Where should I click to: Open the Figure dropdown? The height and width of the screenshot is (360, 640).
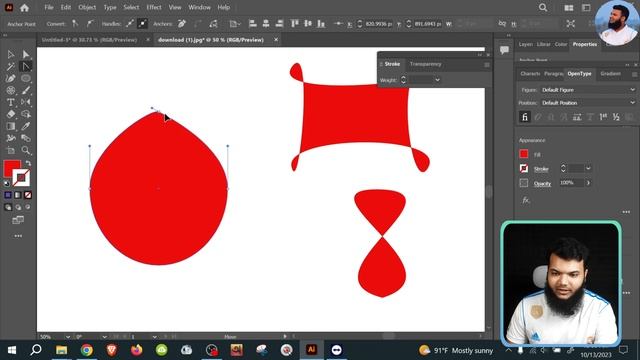pos(588,90)
